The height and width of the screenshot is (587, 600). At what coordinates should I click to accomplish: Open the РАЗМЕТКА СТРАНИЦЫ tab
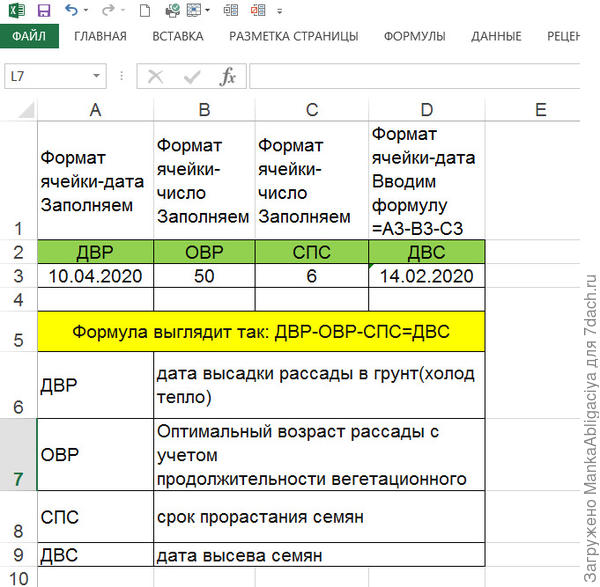point(294,37)
